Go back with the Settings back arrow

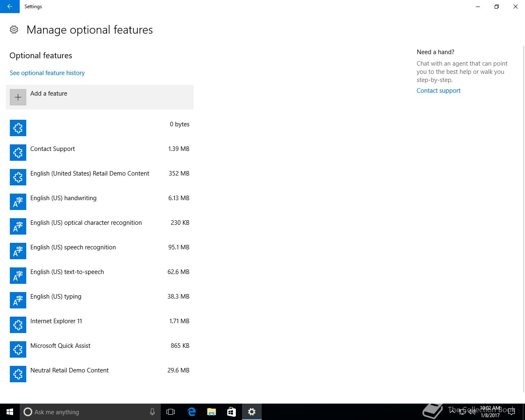point(10,7)
